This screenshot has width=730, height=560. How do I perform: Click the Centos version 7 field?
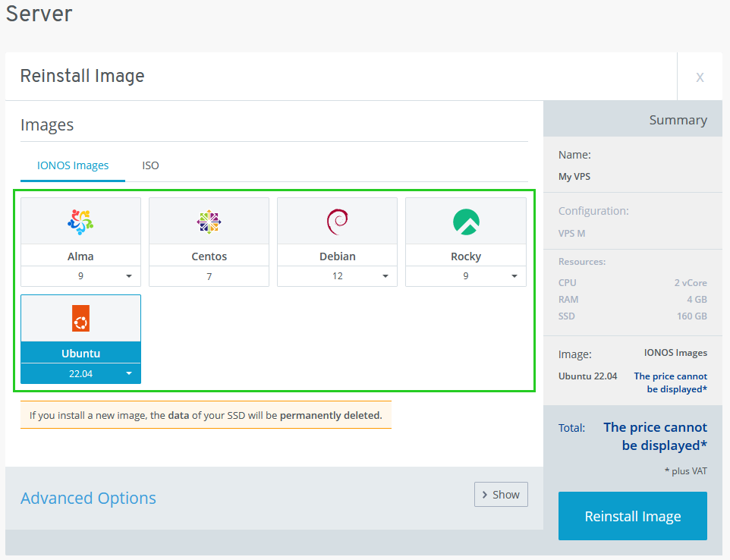pos(209,276)
